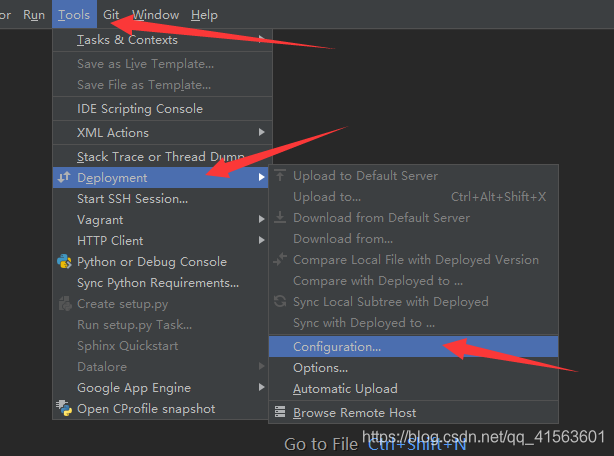Choose Upload to Default Server
Image resolution: width=614 pixels, height=456 pixels.
[414, 176]
